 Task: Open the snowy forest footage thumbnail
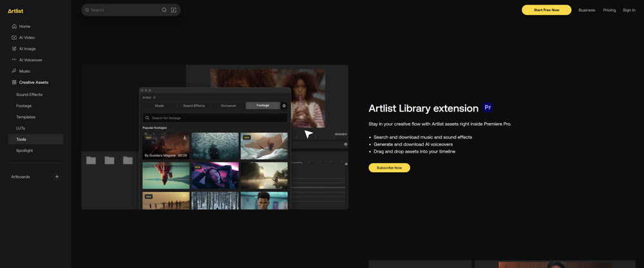pos(215,200)
